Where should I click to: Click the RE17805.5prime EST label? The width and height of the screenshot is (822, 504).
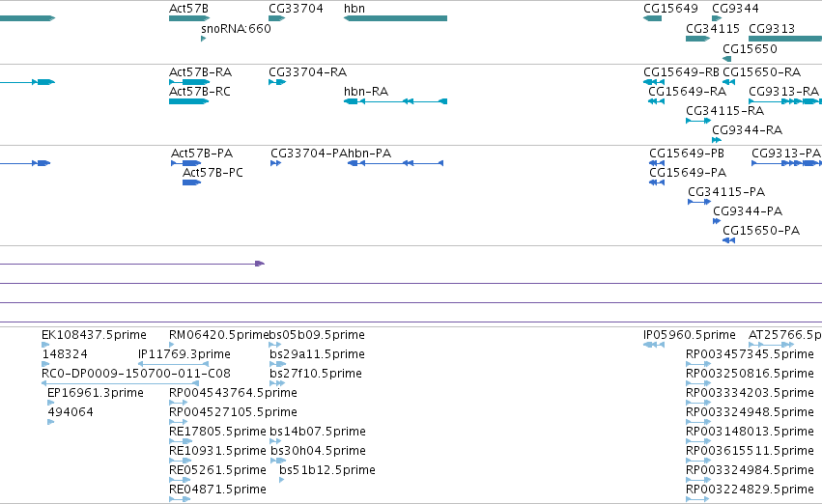click(217, 432)
